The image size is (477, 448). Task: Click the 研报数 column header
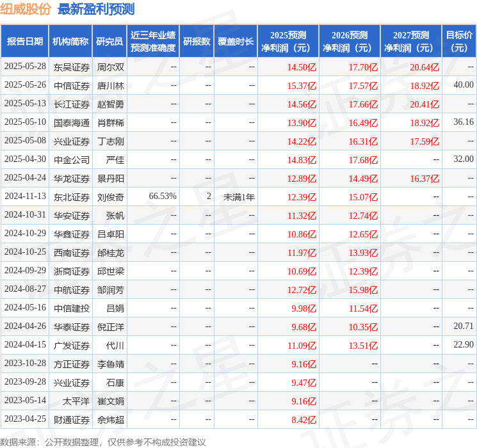(x=197, y=42)
